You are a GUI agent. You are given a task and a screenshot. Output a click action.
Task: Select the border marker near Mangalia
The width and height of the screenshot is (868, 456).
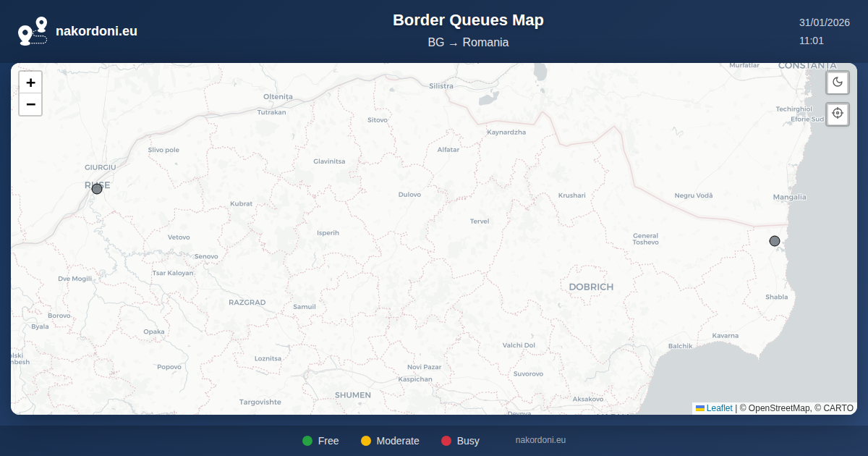coord(775,241)
